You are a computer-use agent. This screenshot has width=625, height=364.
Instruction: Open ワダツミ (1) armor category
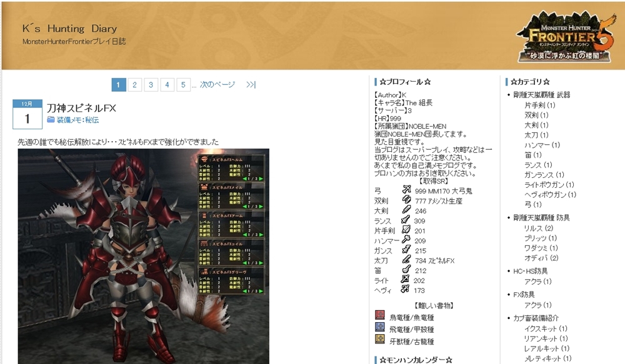coord(541,248)
